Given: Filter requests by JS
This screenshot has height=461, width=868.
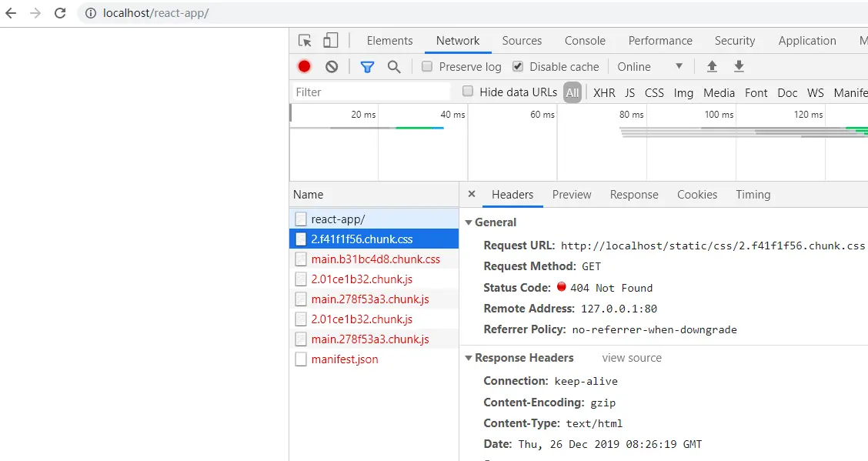Looking at the screenshot, I should [630, 92].
